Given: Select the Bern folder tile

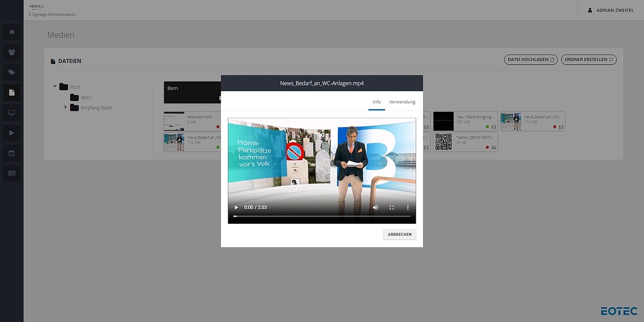Looking at the screenshot, I should pyautogui.click(x=192, y=93).
